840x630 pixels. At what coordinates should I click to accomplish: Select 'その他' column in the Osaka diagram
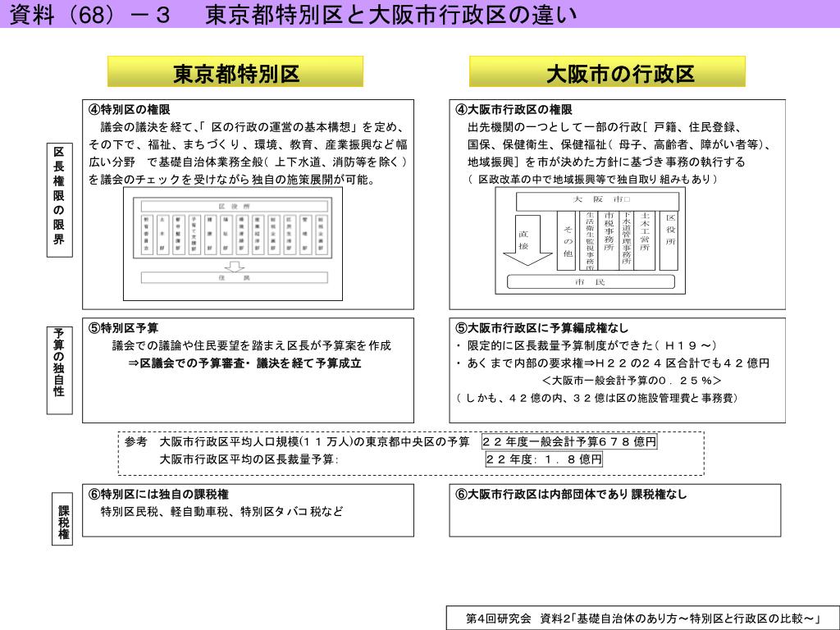pos(568,240)
